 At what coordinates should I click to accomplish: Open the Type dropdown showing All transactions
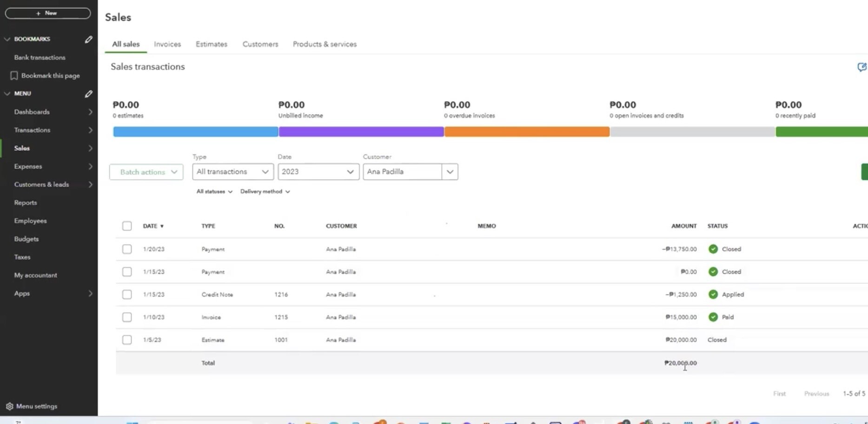point(233,172)
